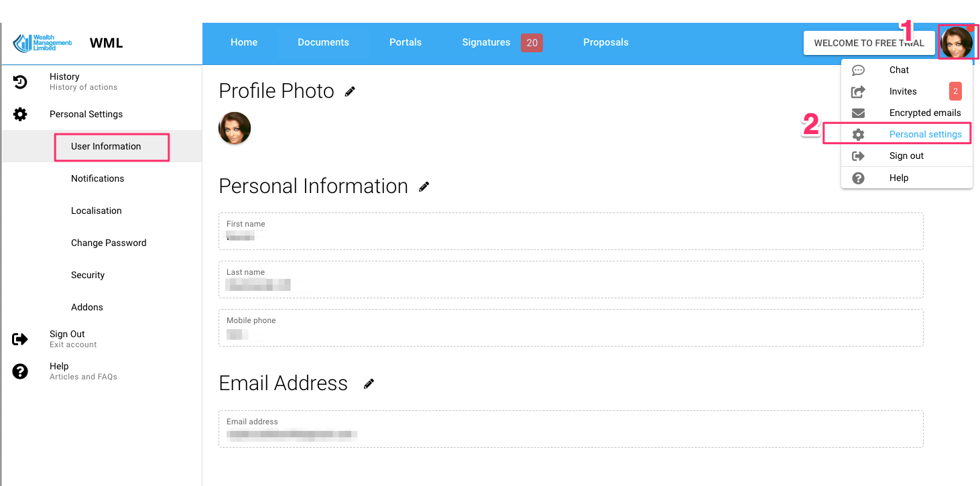Click the Help question mark icon in sidebar
This screenshot has height=486, width=980.
tap(20, 371)
